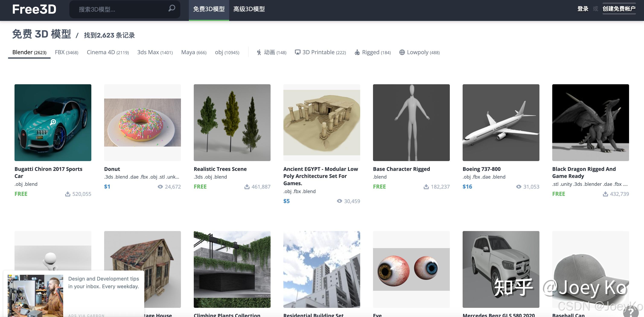This screenshot has width=644, height=317.
Task: Open zoom preview icon on Bugatti Chiron thumbnail
Action: tap(53, 123)
